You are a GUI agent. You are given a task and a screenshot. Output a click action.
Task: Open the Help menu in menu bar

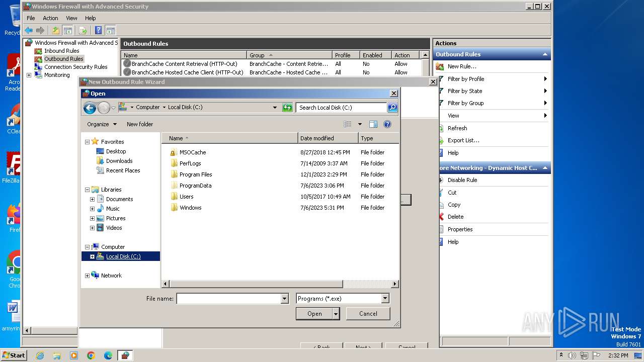tap(90, 18)
